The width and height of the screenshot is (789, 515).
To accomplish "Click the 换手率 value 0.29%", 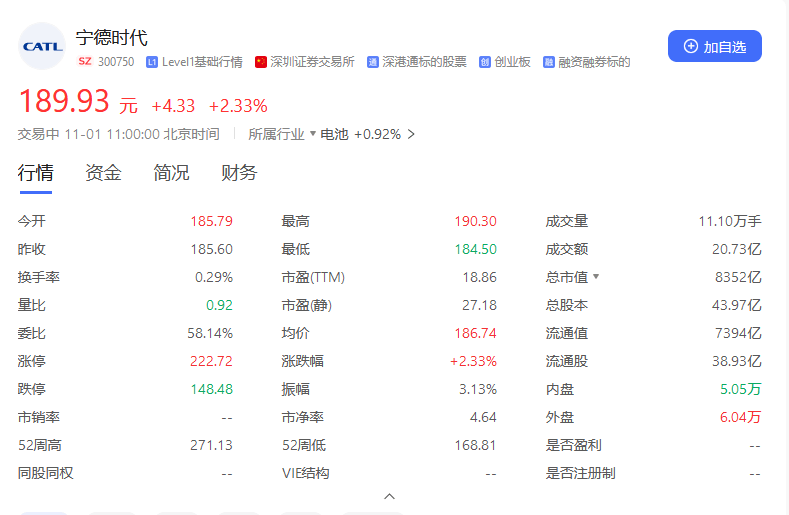I will [x=214, y=277].
